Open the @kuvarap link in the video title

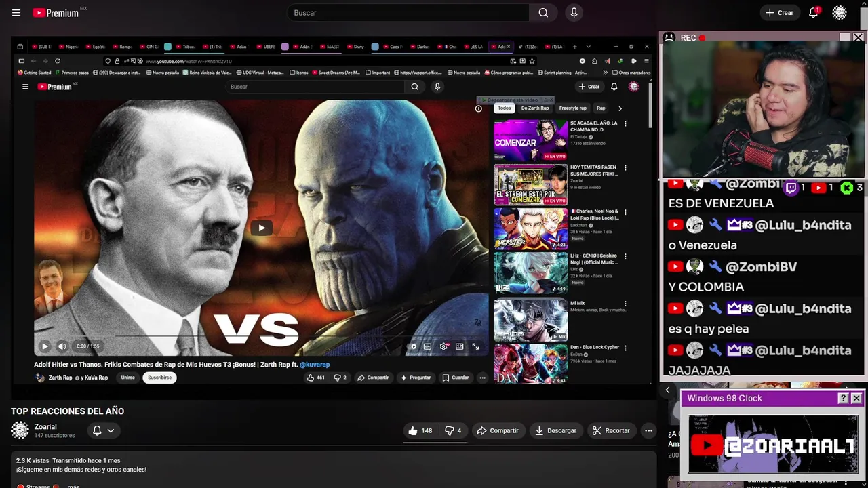tap(315, 365)
